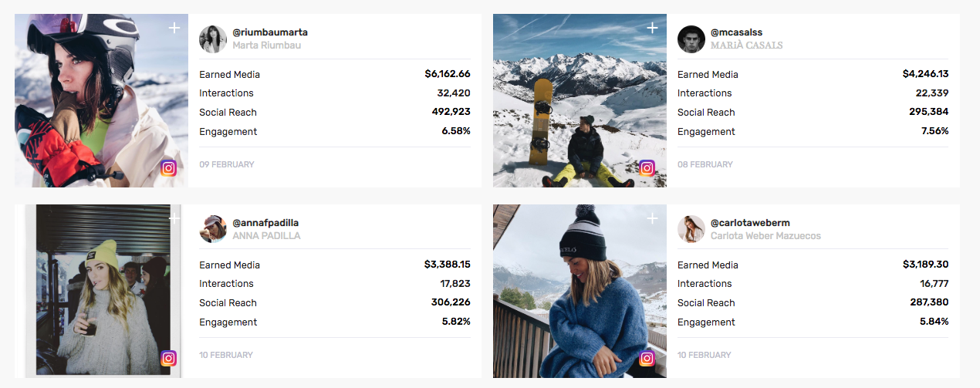Image resolution: width=980 pixels, height=388 pixels.
Task: Open @annafpadilla profile avatar
Action: 213,229
